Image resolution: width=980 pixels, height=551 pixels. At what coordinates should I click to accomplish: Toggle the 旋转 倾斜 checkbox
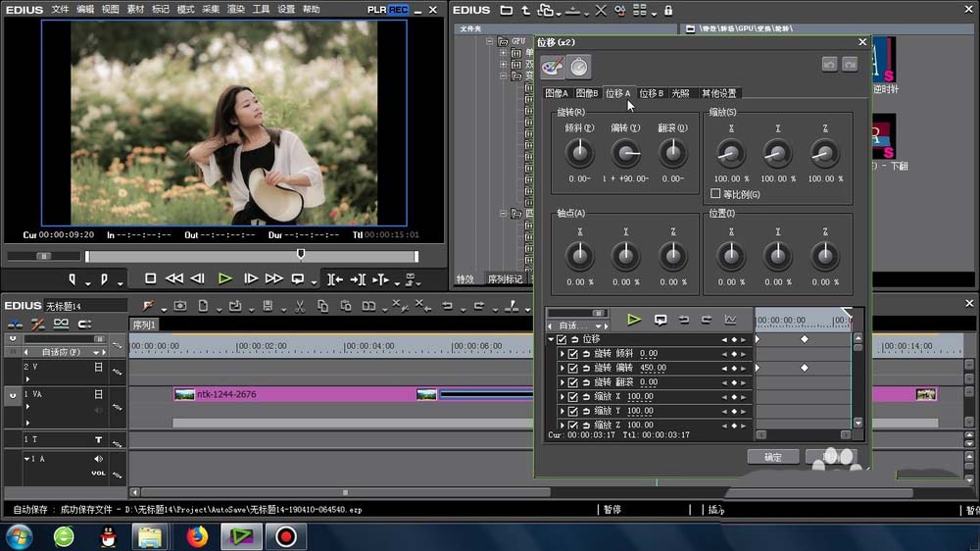click(572, 353)
